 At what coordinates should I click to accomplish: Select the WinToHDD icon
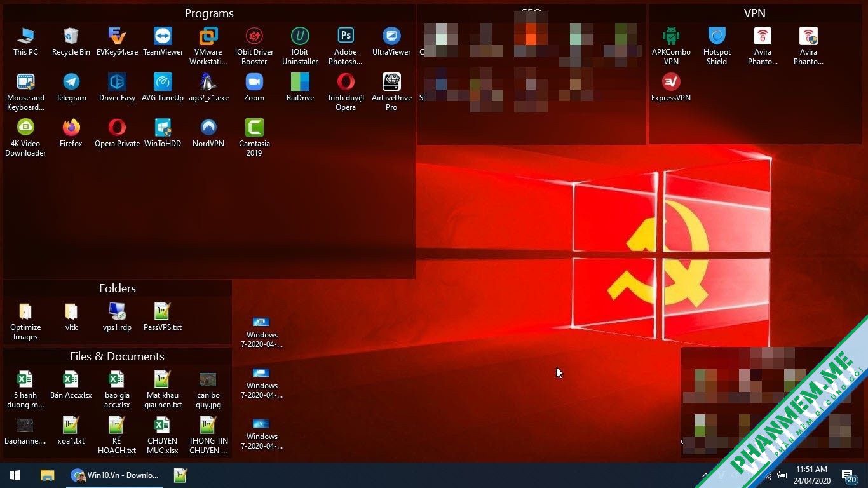[163, 133]
